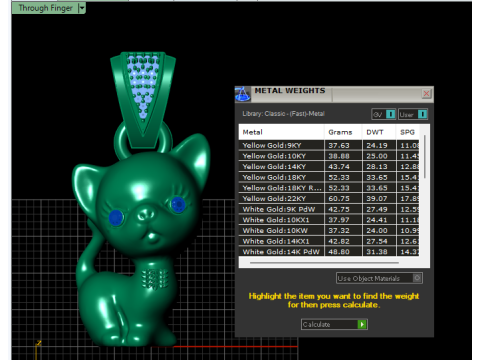Click the SPG column header

408,132
